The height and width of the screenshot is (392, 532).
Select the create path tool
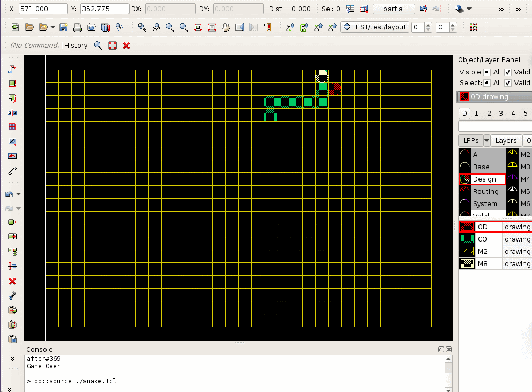[x=12, y=70]
